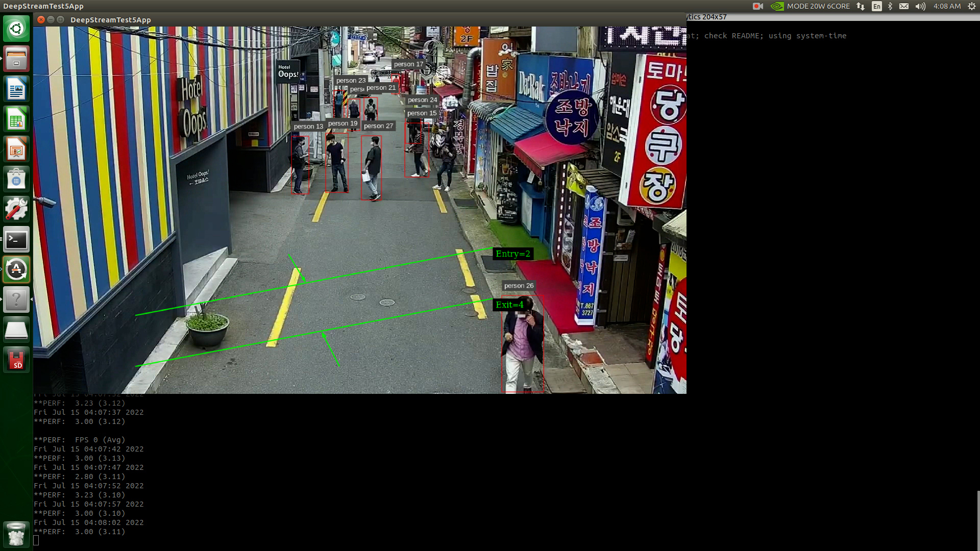The height and width of the screenshot is (551, 980).
Task: Click the sound volume indicator
Action: click(x=920, y=6)
